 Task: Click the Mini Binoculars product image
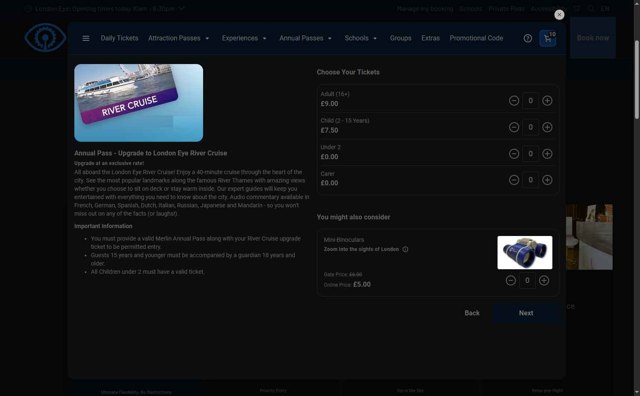524,253
